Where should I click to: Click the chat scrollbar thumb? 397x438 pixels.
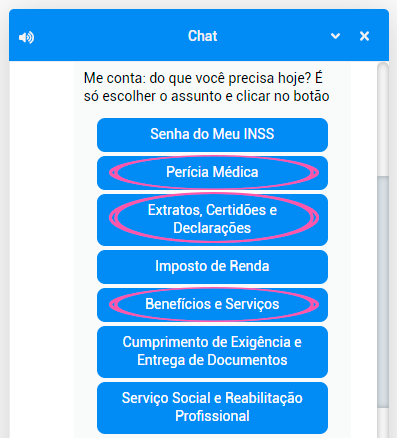tap(383, 292)
